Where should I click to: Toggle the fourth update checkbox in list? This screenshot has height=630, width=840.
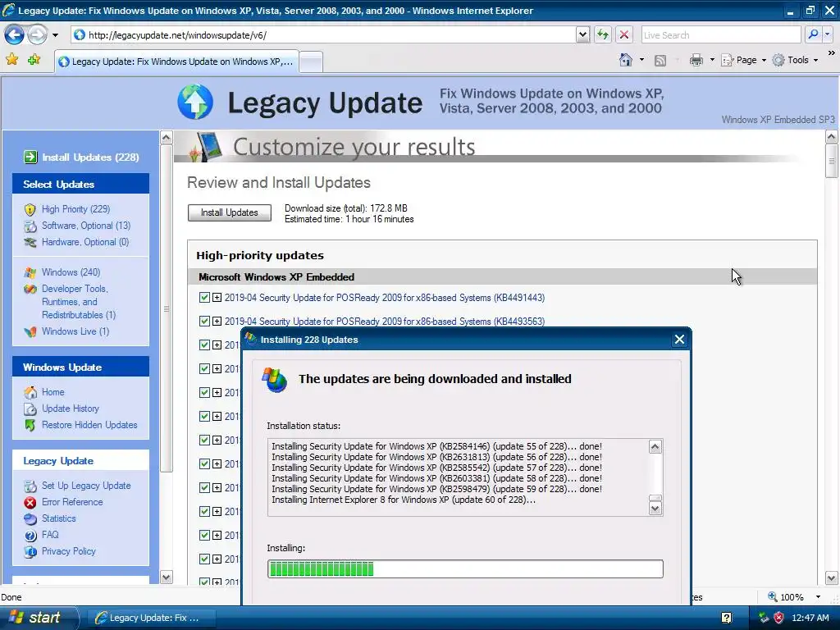click(x=204, y=368)
